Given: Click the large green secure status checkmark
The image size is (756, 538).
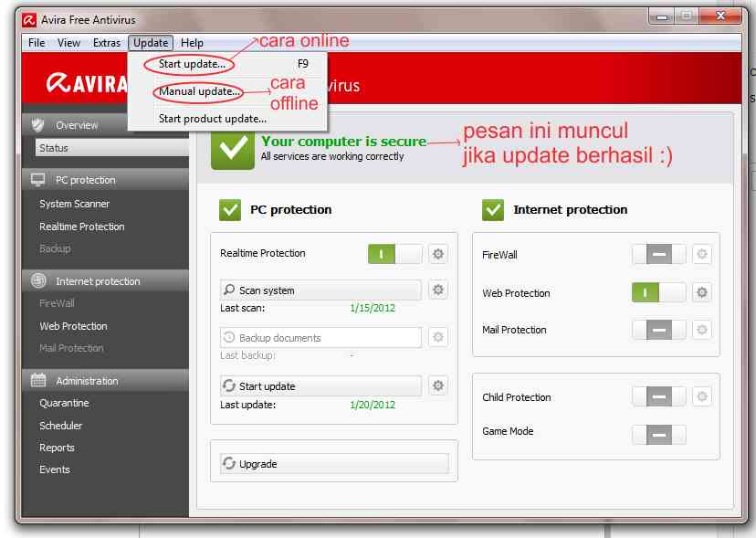Looking at the screenshot, I should [233, 149].
